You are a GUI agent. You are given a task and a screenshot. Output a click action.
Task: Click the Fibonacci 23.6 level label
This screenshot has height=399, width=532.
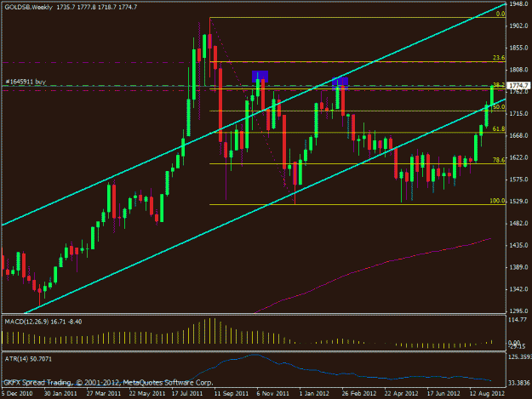click(x=499, y=58)
